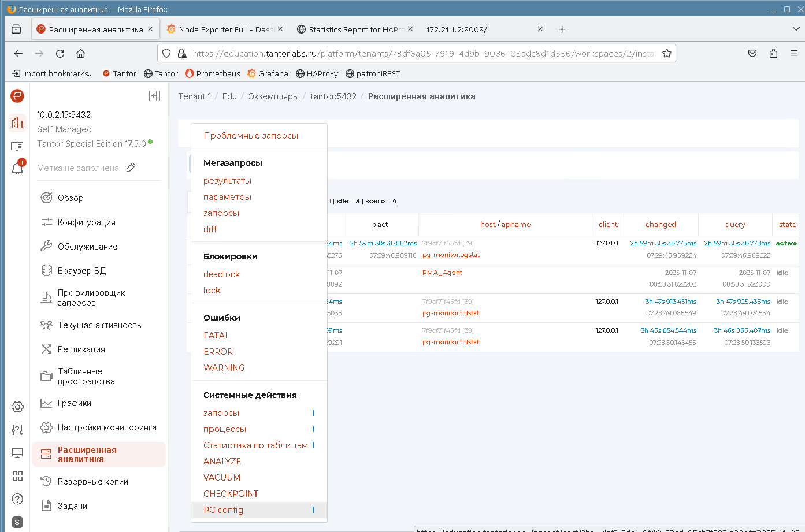
Task: Open settings gear in left rail
Action: [x=17, y=407]
